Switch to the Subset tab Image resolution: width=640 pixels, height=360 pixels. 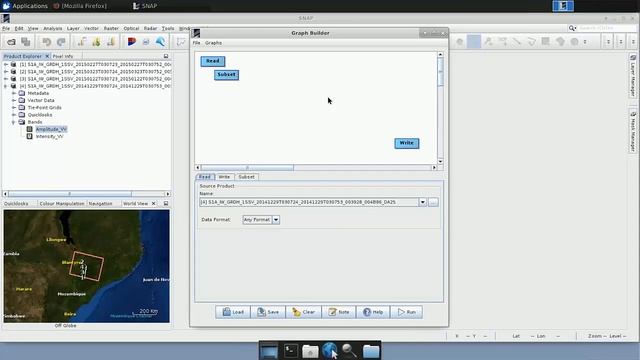247,177
